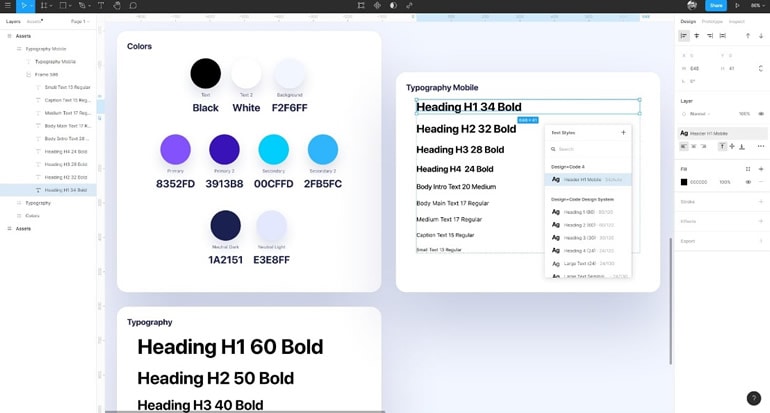This screenshot has height=413, width=770.
Task: Set text align center icon
Action: (x=694, y=146)
